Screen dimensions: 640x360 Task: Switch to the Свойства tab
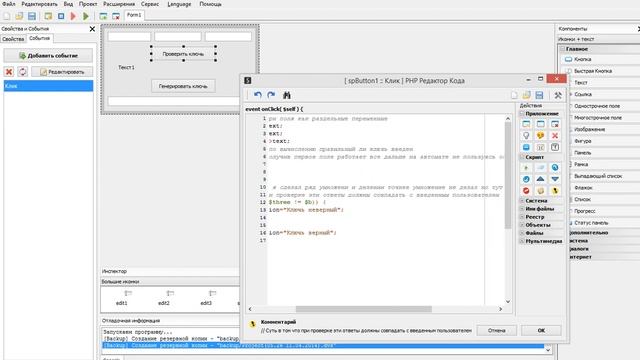[13, 39]
